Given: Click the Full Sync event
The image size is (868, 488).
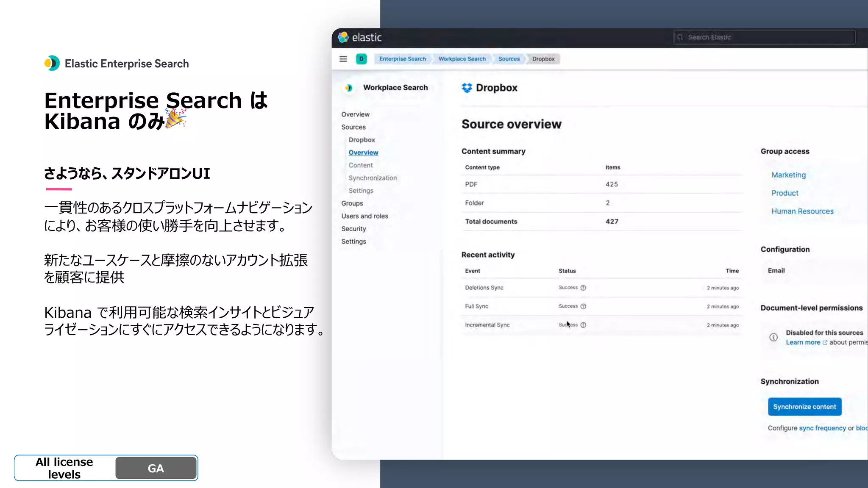Looking at the screenshot, I should point(476,306).
